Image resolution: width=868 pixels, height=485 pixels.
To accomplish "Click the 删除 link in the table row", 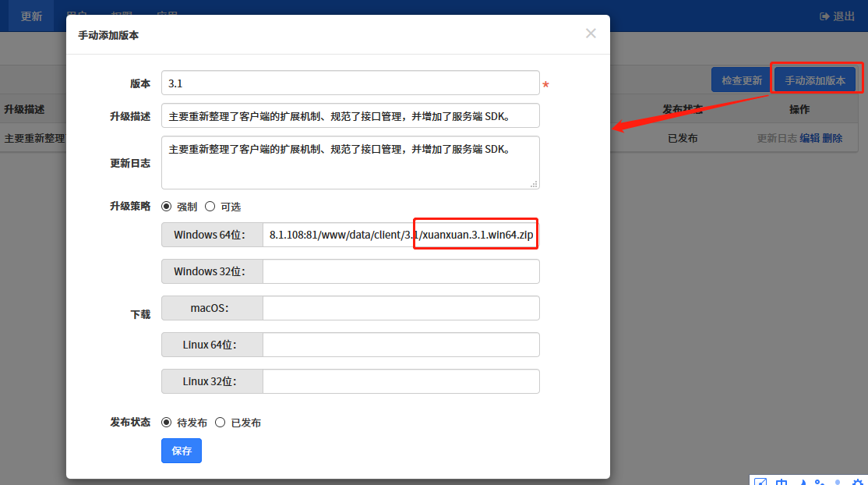I will pos(832,138).
